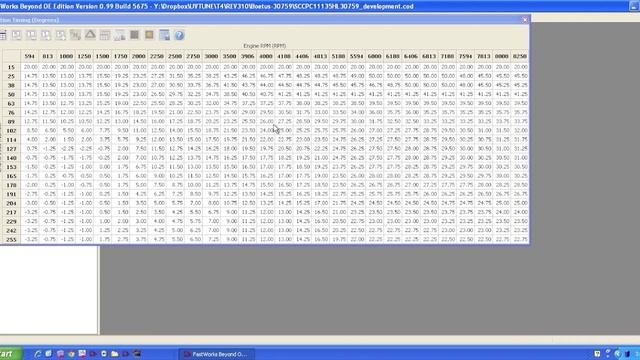This screenshot has height=360, width=640.
Task: Open the folder icon in quick launch
Action: click(115, 354)
